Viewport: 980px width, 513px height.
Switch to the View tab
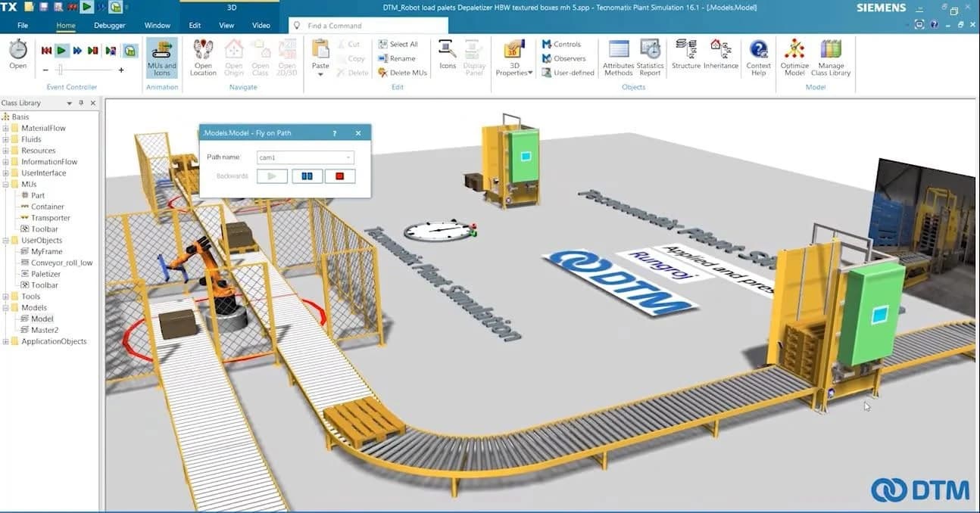(x=226, y=25)
